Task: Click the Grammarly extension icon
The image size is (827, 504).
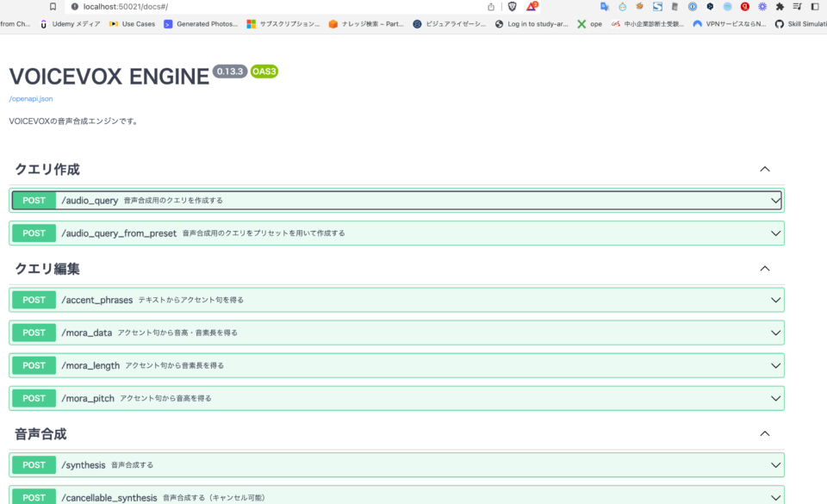Action: tap(744, 8)
